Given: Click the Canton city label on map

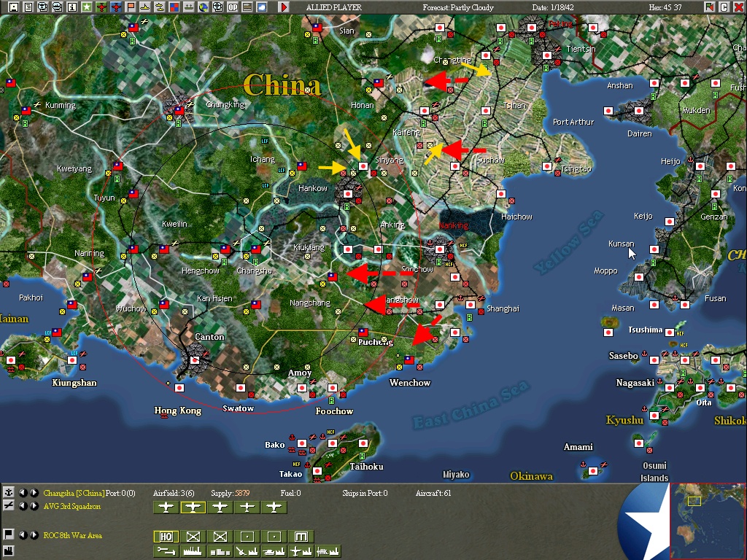Looking at the screenshot, I should coord(209,337).
